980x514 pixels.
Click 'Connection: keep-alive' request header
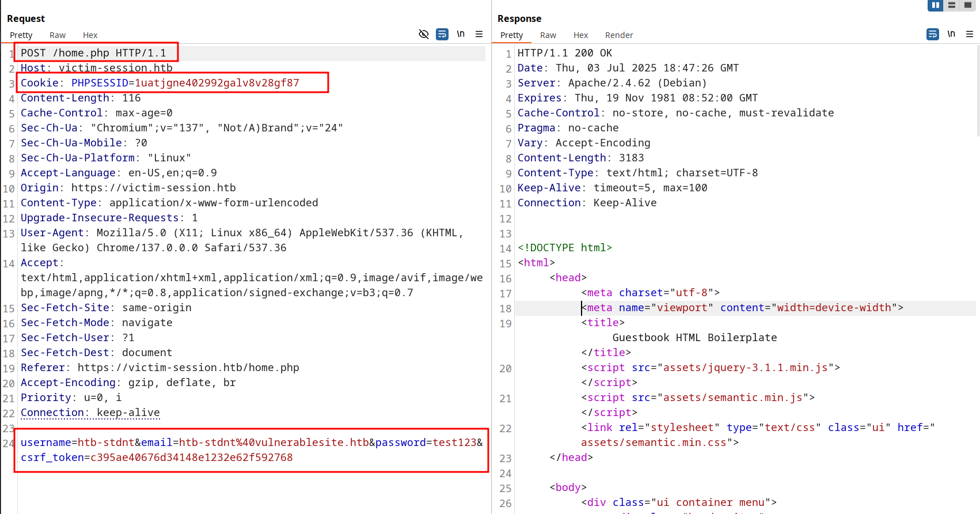(90, 413)
